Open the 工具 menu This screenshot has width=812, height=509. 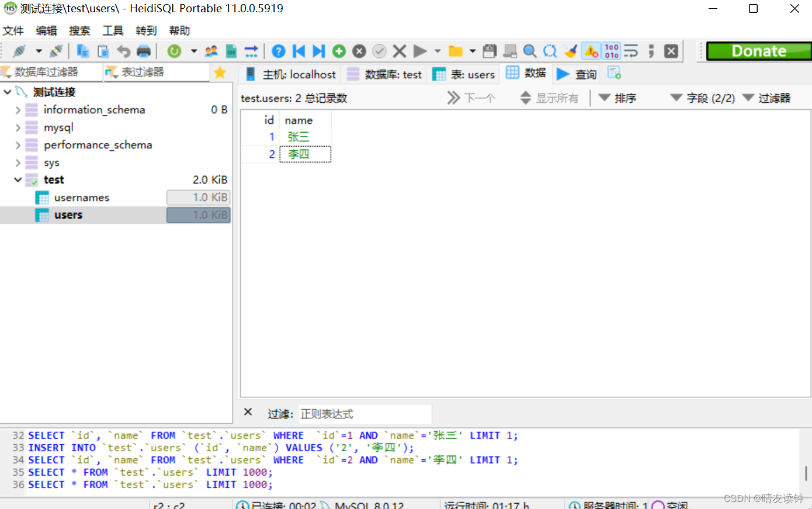pos(112,30)
